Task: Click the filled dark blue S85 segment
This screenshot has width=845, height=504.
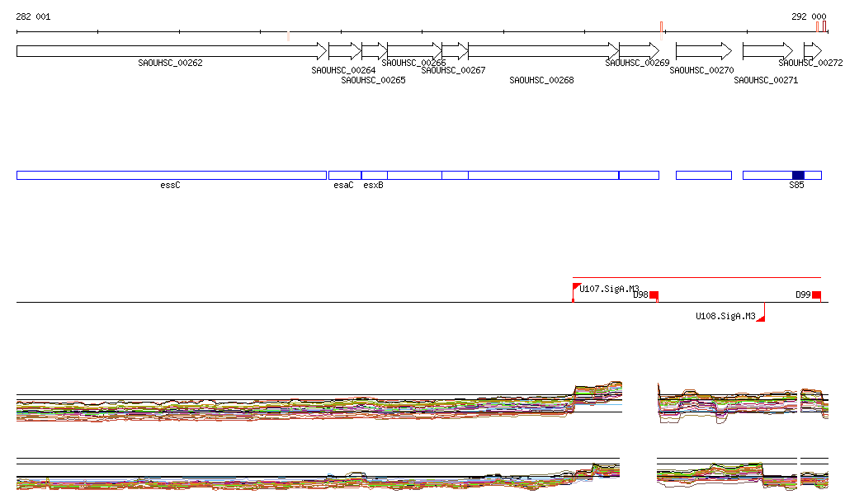Action: (797, 175)
